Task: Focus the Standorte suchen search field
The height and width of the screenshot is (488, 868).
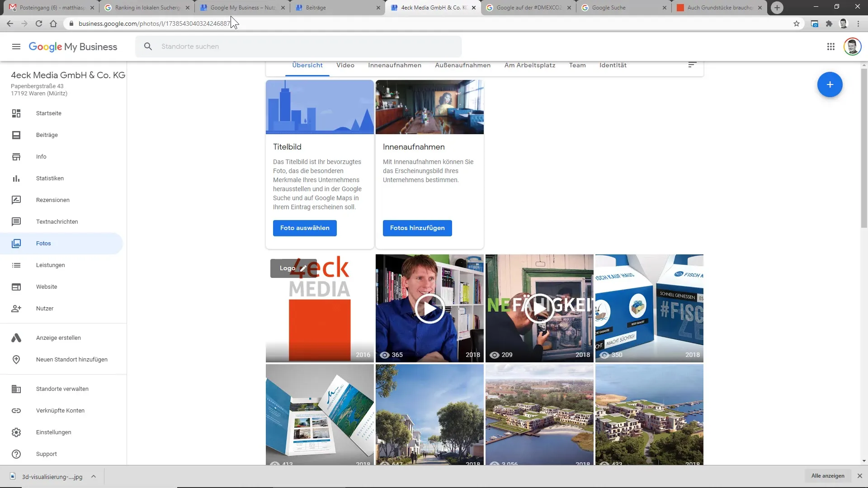Action: click(298, 47)
